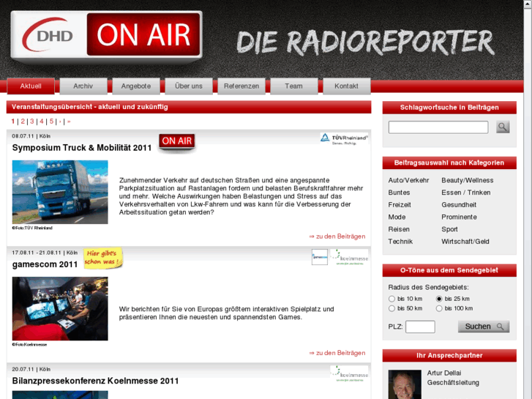The width and height of the screenshot is (532, 399).
Task: Click the koelnmesse logo in Bilanzpressekonferenz entry
Action: pyautogui.click(x=349, y=373)
